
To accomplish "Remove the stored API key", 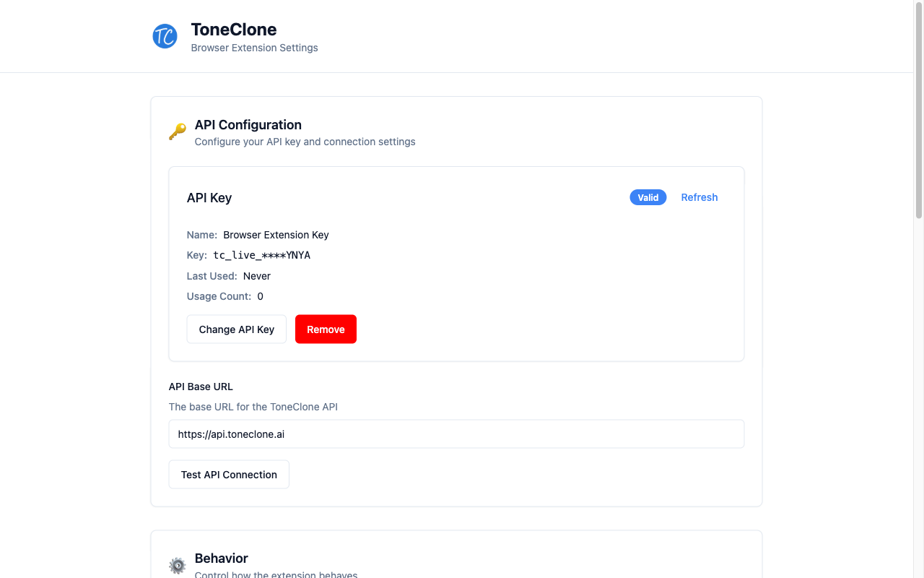I will tap(326, 329).
